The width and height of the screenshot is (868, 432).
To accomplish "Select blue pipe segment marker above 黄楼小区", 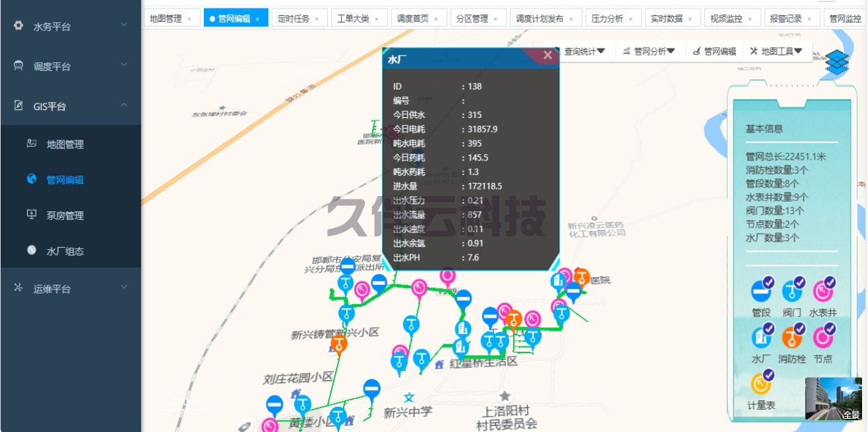I will [274, 405].
